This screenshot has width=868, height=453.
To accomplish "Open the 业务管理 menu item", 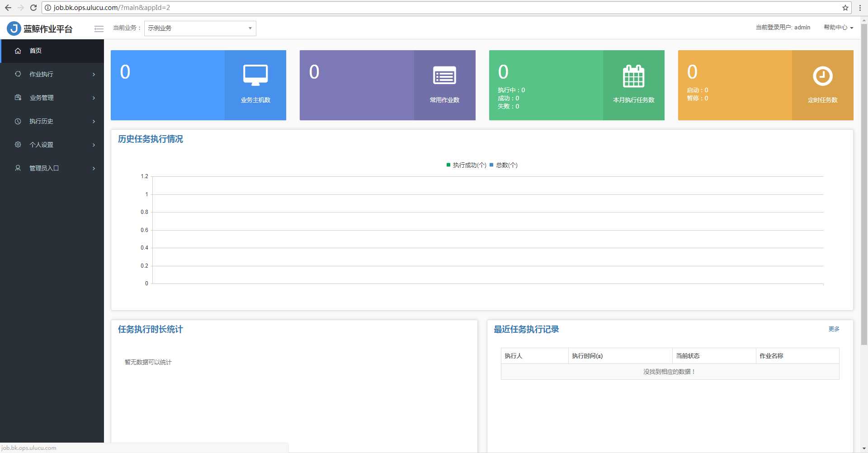I will pyautogui.click(x=52, y=98).
